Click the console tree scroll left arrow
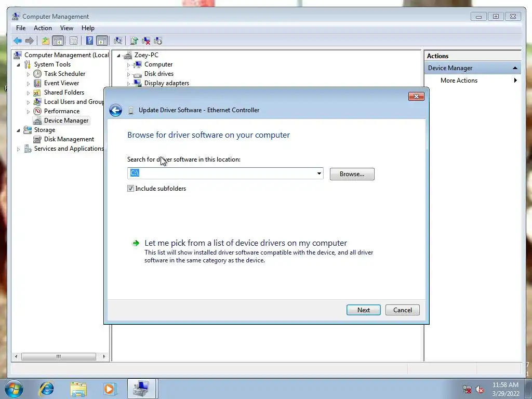Viewport: 532px width, 399px height. pos(16,356)
